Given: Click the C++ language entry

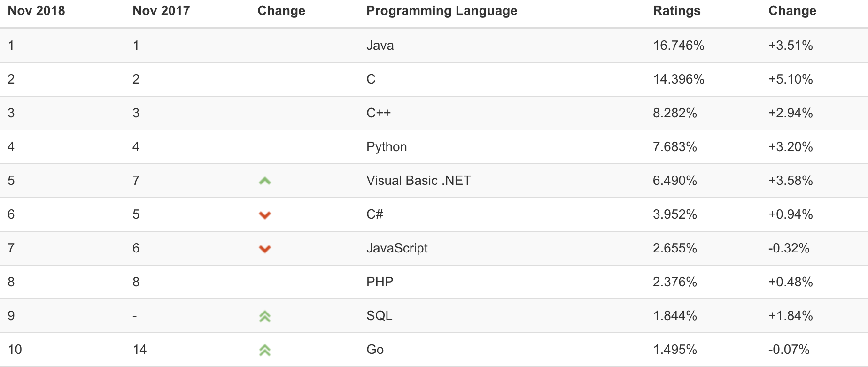Looking at the screenshot, I should [x=378, y=113].
